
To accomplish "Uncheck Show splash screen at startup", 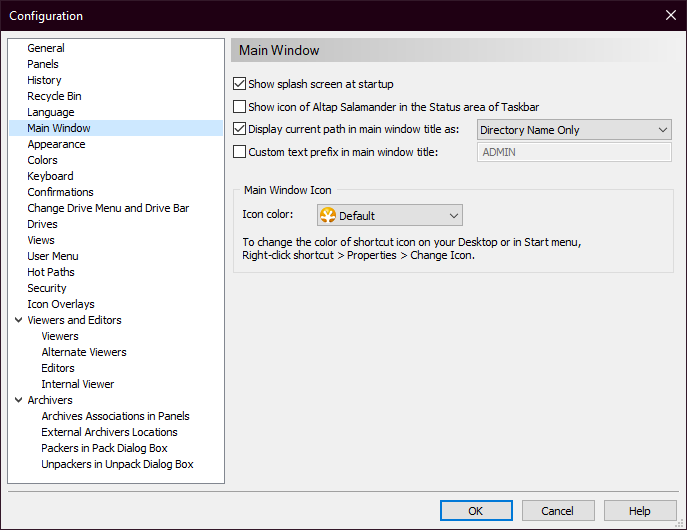I will pos(239,84).
